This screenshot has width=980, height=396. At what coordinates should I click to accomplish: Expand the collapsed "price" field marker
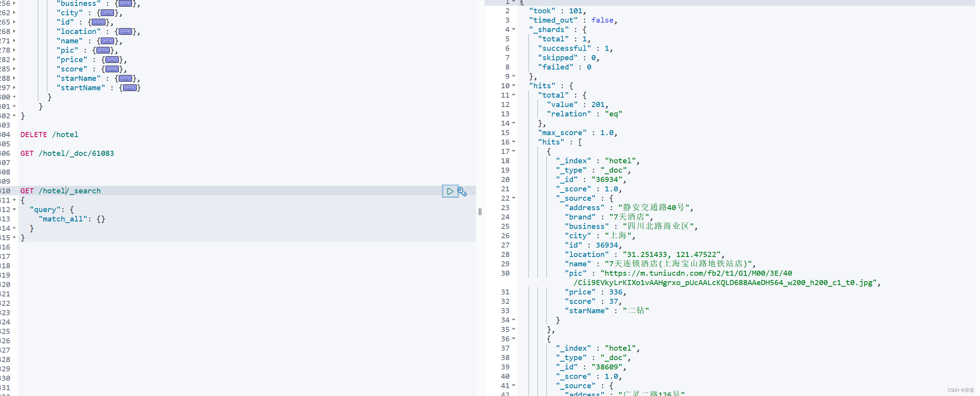tap(112, 60)
